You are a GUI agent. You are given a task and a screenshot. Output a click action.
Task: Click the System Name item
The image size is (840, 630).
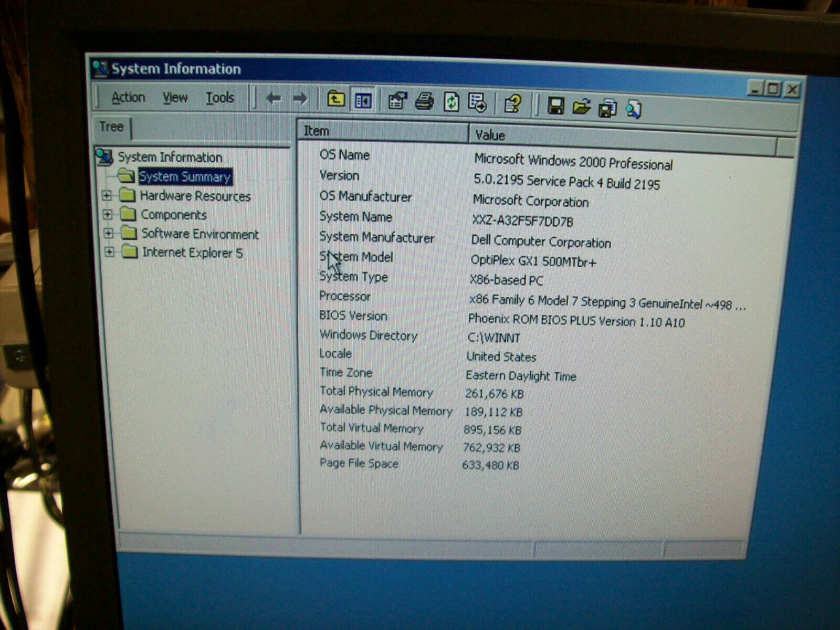[x=355, y=216]
